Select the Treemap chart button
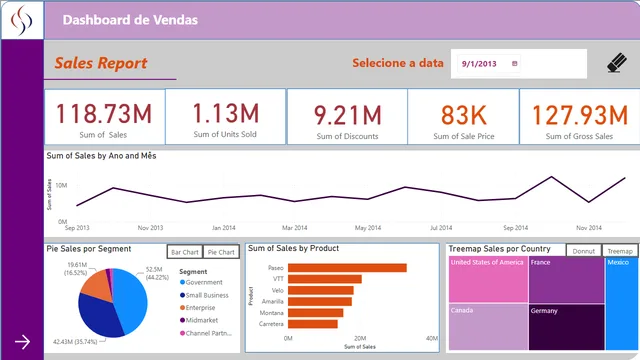Screen dimensions: 640x360 [620, 251]
